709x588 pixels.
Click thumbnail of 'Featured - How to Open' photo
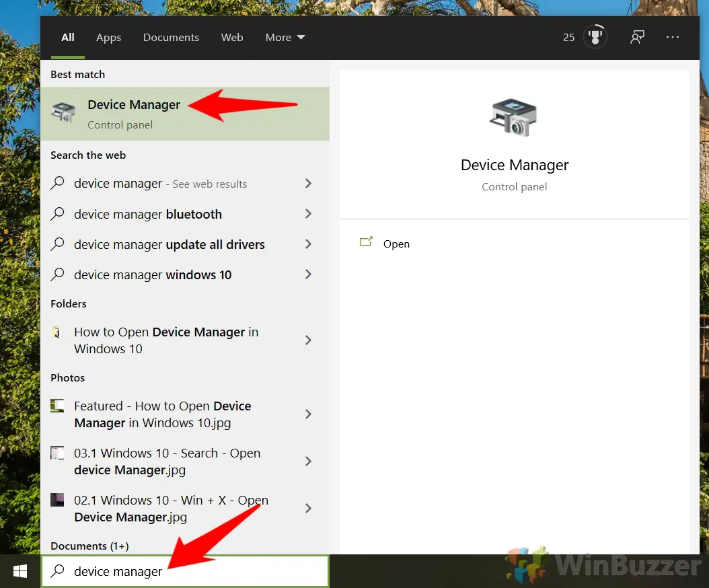tap(57, 406)
